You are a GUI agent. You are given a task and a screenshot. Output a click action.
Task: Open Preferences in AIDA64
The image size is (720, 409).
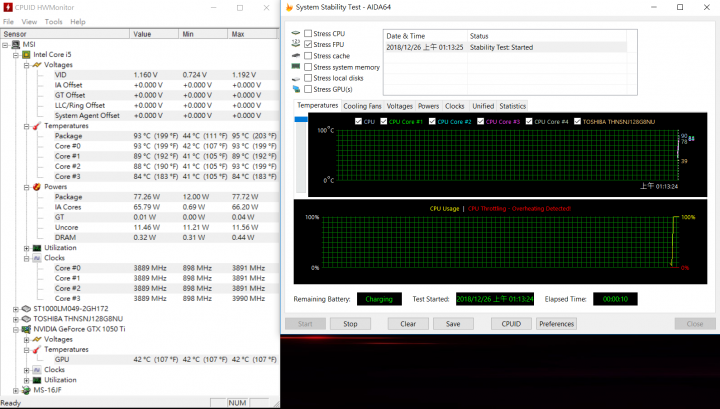pos(557,324)
